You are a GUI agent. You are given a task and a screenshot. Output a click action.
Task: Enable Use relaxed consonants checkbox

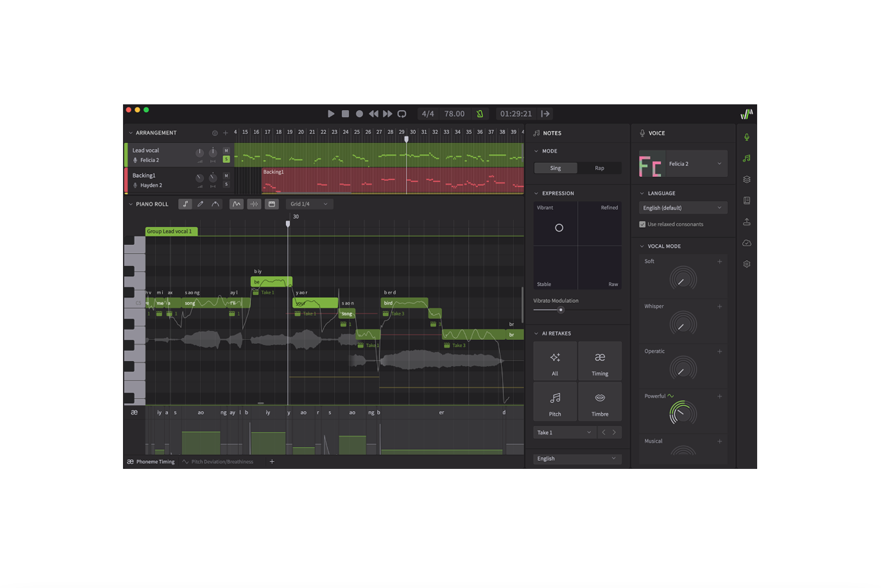[642, 224]
